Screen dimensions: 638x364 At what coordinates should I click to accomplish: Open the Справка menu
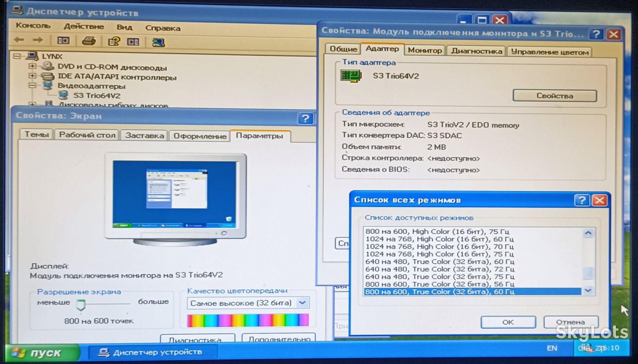[x=163, y=28]
